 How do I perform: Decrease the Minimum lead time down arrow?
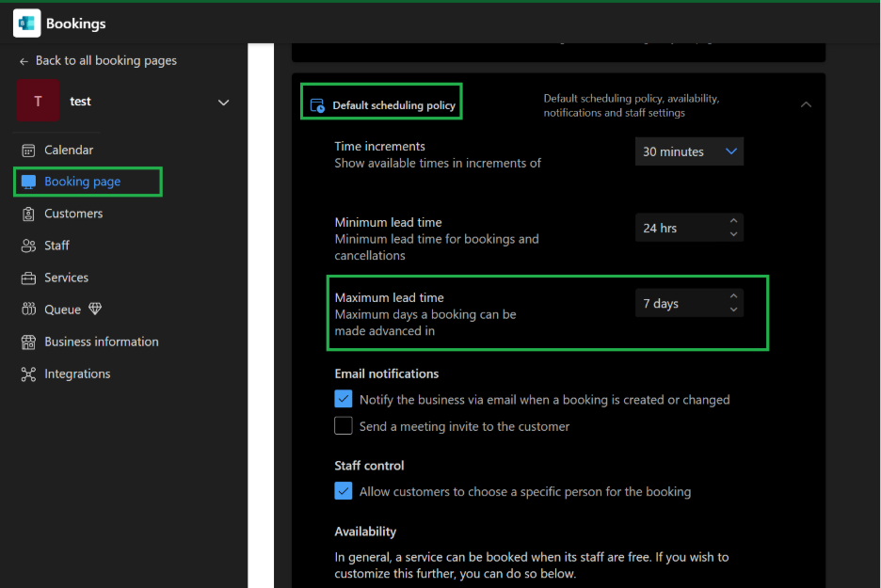pyautogui.click(x=733, y=234)
